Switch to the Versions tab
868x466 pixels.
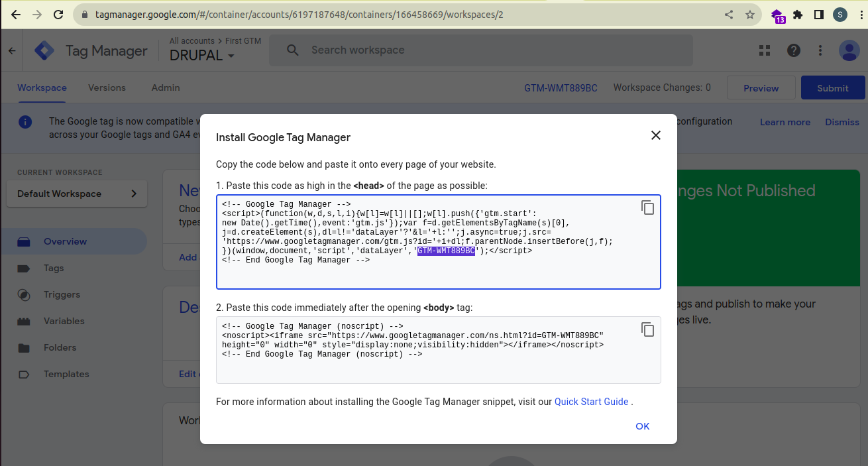click(x=107, y=87)
